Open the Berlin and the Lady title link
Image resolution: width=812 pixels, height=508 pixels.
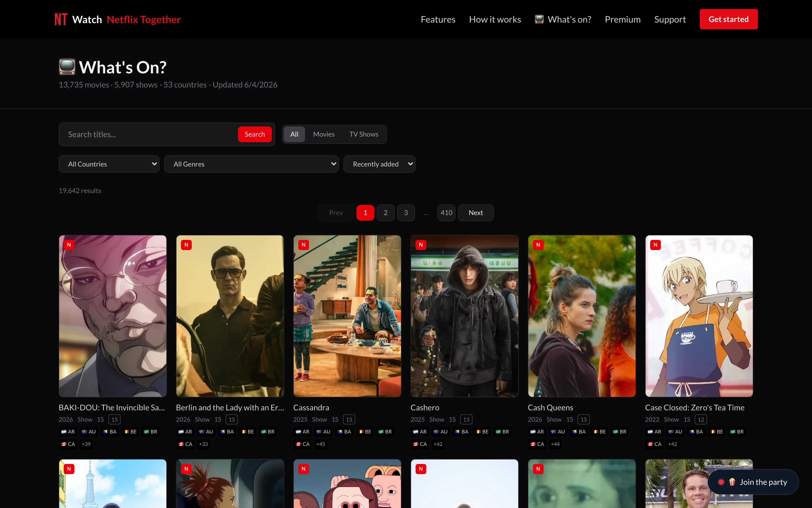[x=230, y=408]
